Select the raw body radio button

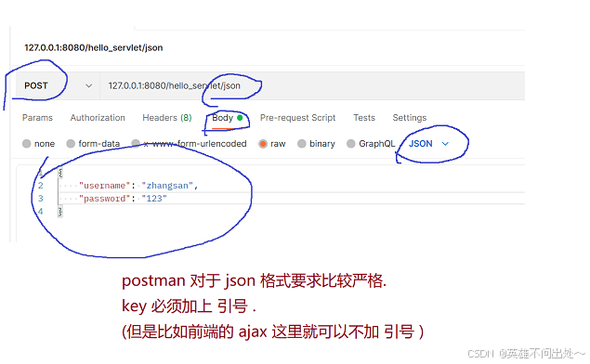[x=263, y=144]
